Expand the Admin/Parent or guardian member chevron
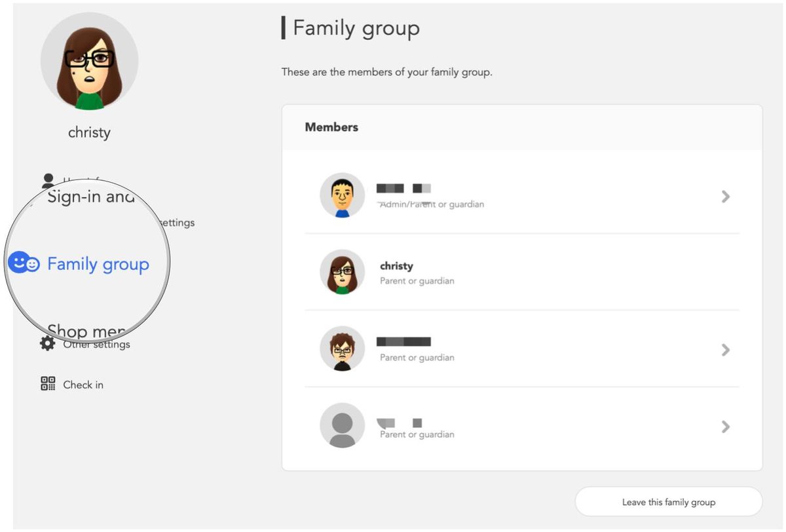Screen dimensions: 786x532 click(x=725, y=196)
